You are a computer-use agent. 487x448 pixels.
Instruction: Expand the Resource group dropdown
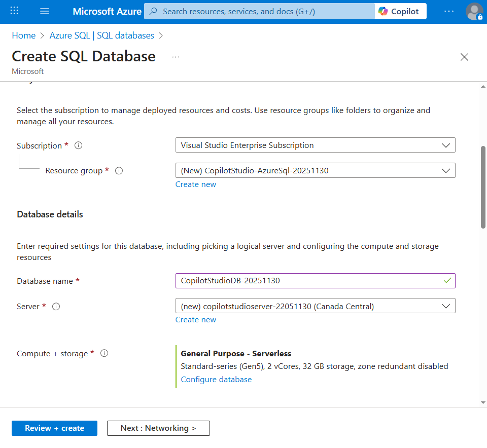(x=315, y=170)
